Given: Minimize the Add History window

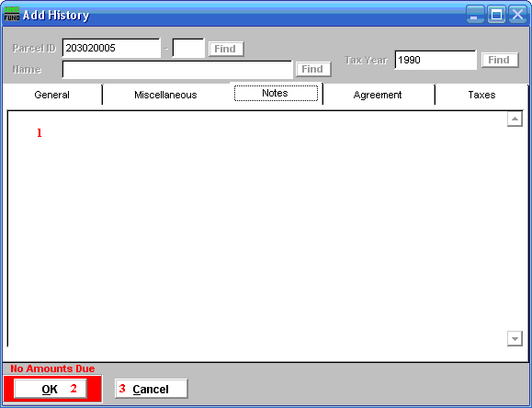Looking at the screenshot, I should (x=475, y=15).
